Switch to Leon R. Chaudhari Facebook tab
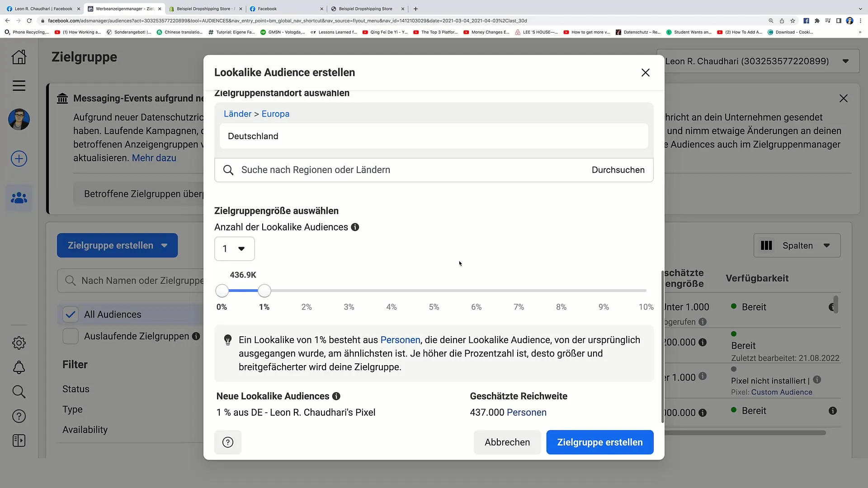868x488 pixels. pyautogui.click(x=43, y=9)
